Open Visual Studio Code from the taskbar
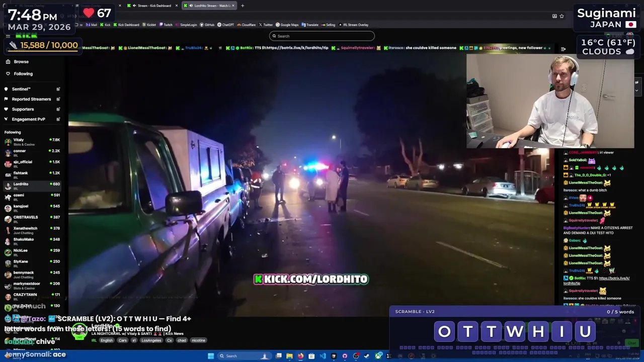The image size is (644, 362). pyautogui.click(x=323, y=356)
